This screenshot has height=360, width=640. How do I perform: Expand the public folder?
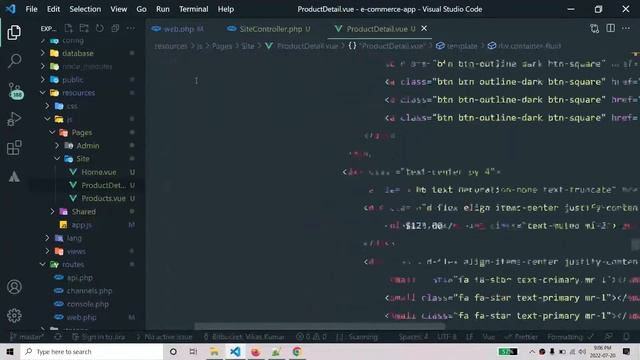point(73,80)
